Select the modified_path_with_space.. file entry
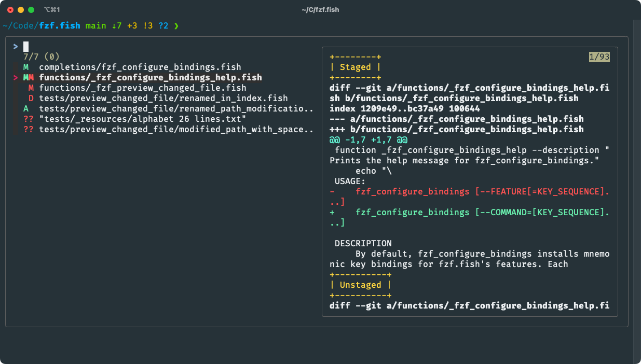The width and height of the screenshot is (641, 364). tap(176, 129)
